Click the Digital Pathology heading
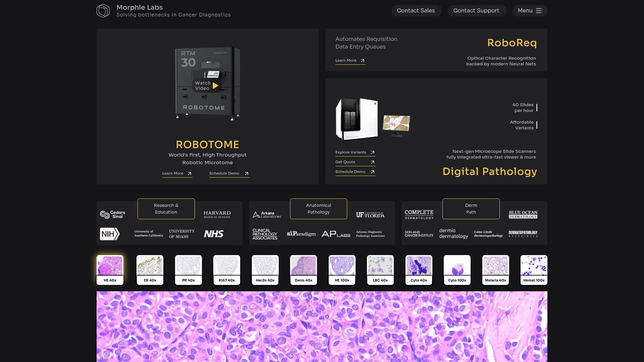This screenshot has width=644, height=362. pyautogui.click(x=490, y=172)
